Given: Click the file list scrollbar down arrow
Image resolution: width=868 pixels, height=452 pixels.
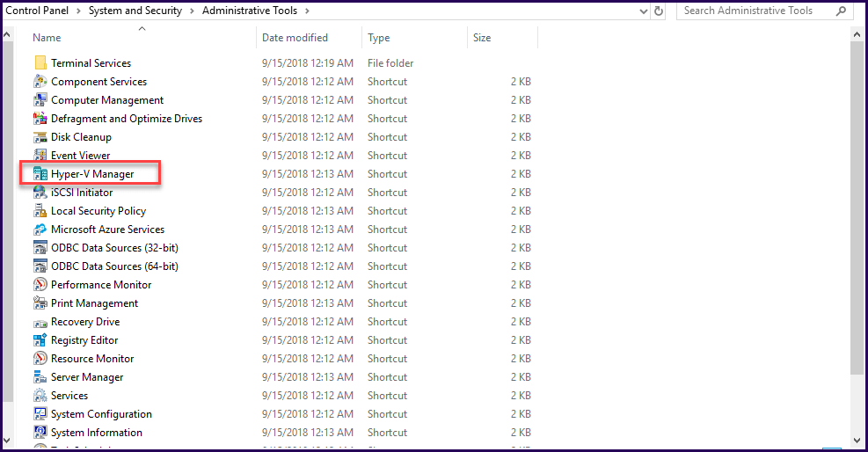Looking at the screenshot, I should (x=857, y=441).
